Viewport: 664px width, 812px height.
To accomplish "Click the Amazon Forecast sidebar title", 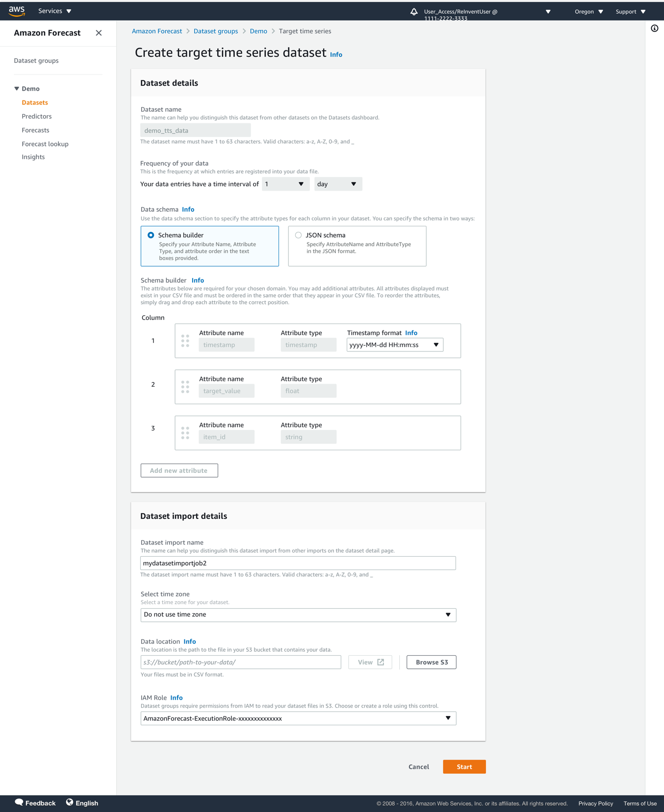I will click(x=47, y=33).
